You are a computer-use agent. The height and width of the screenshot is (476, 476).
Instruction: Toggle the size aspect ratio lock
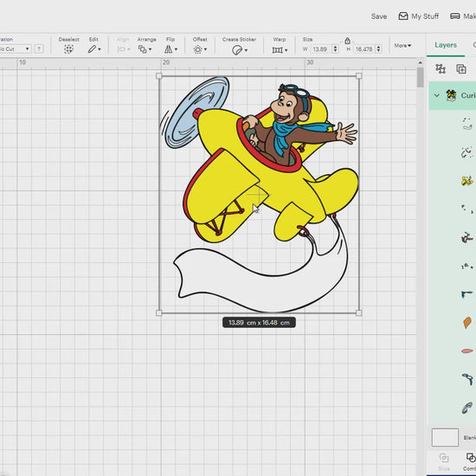coord(347,41)
